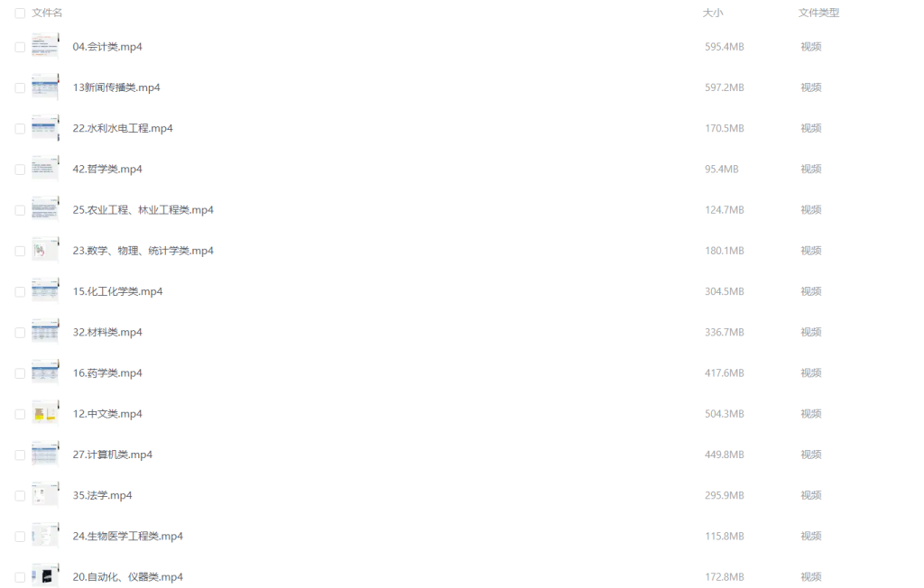Click thumbnail icon of 13新闻传播类.mp4
The image size is (924, 588).
(45, 87)
